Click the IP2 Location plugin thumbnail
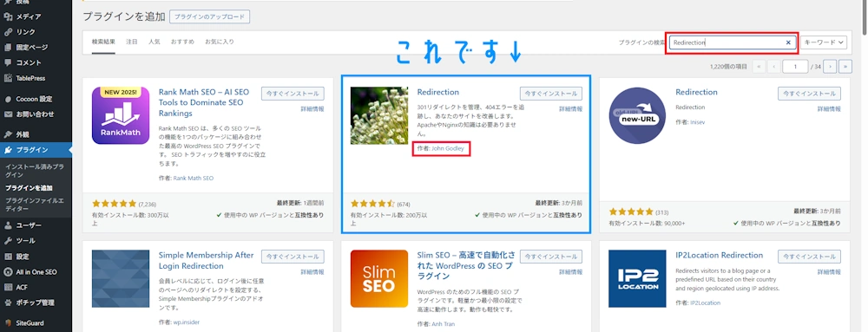This screenshot has height=332, width=868. point(637,279)
